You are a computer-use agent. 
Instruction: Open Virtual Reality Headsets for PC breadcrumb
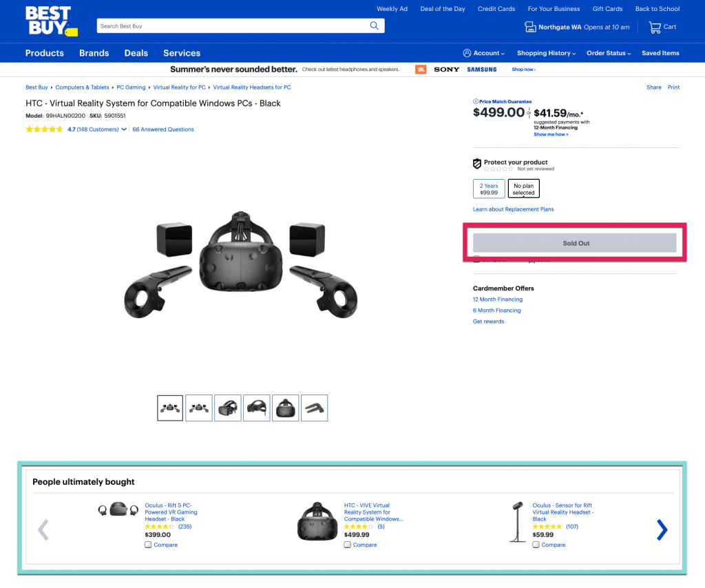tap(252, 87)
